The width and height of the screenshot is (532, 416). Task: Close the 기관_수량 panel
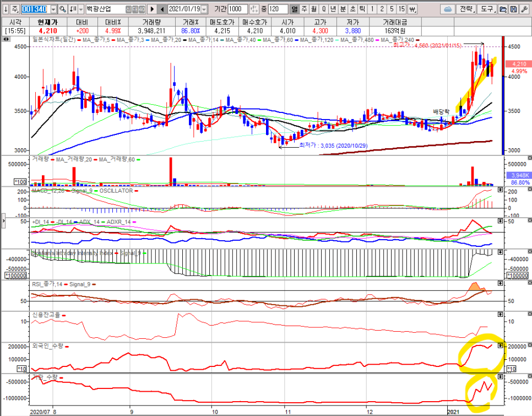pyautogui.click(x=530, y=376)
